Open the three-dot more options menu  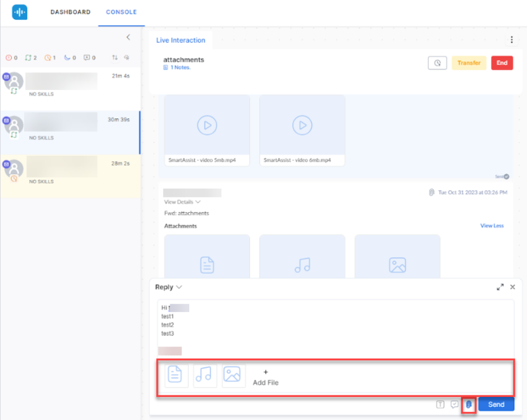click(x=511, y=39)
